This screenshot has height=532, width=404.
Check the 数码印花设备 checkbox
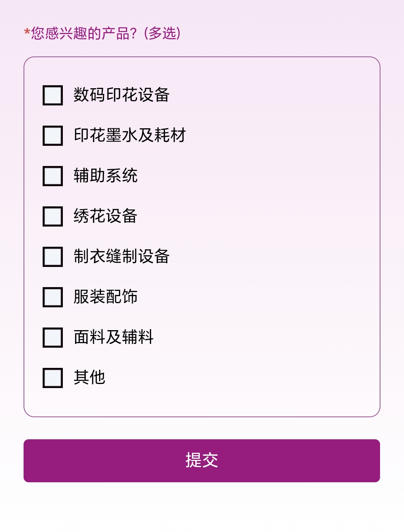pyautogui.click(x=53, y=95)
